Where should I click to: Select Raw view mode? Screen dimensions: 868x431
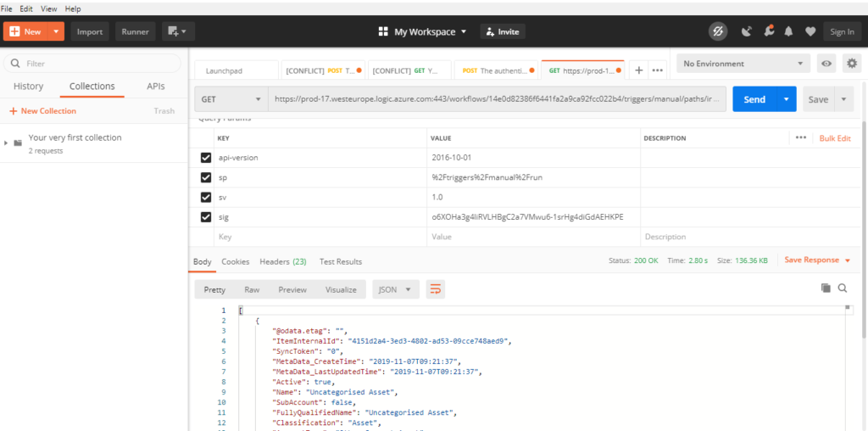[252, 289]
